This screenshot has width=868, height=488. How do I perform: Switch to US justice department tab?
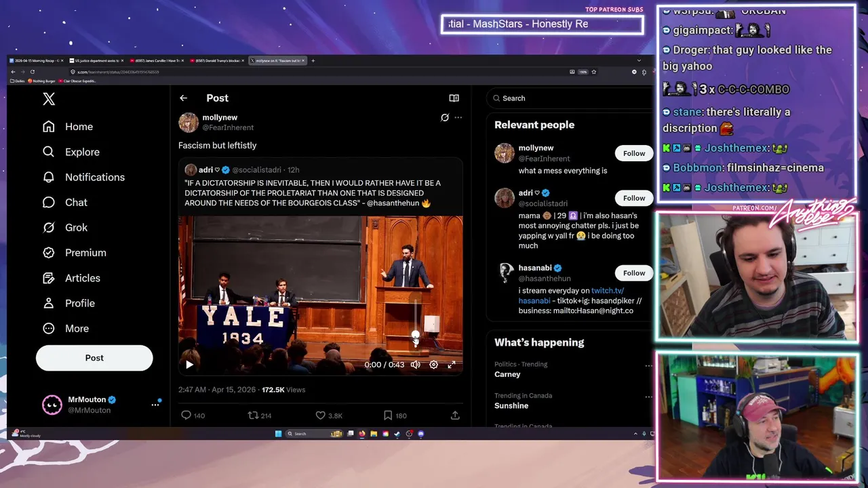[96, 60]
